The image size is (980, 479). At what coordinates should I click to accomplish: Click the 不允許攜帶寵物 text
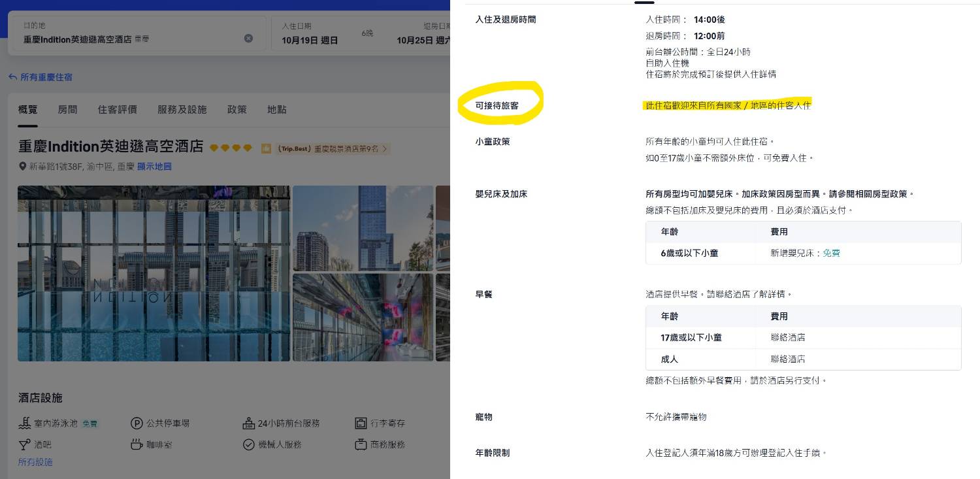point(676,417)
